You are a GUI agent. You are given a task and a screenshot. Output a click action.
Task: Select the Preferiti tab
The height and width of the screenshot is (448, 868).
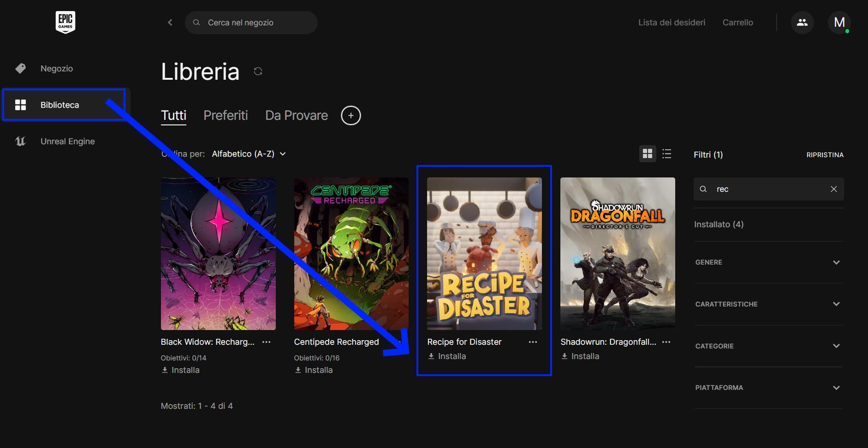pyautogui.click(x=226, y=115)
